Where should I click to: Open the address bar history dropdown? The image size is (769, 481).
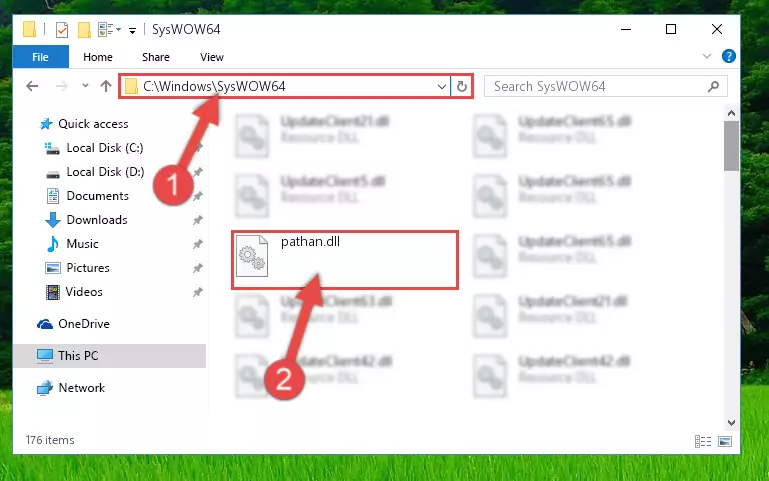[x=441, y=87]
